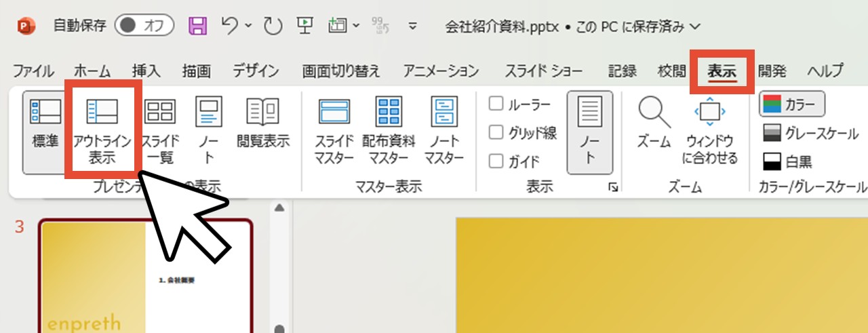
Task: Open the アニメーション tab
Action: [441, 71]
